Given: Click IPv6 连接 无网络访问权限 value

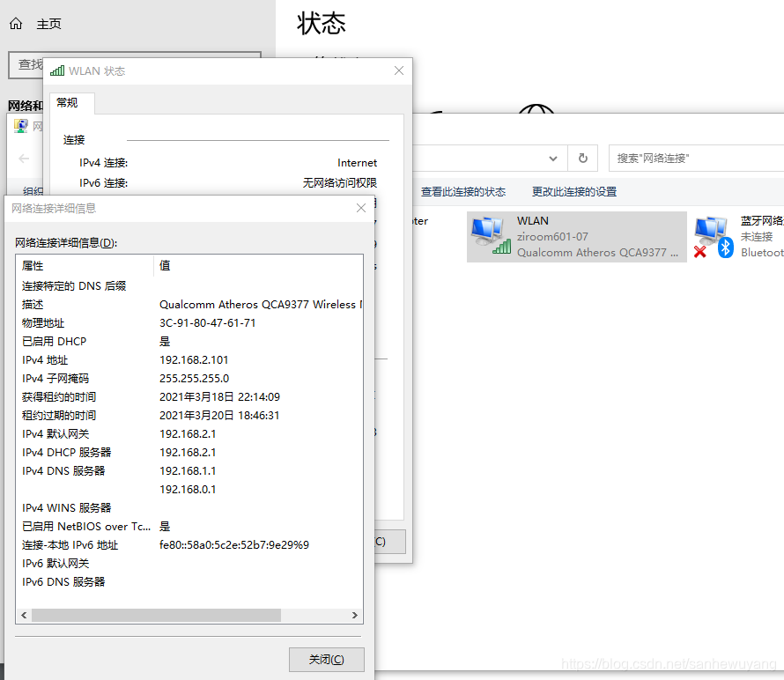Looking at the screenshot, I should 339,183.
